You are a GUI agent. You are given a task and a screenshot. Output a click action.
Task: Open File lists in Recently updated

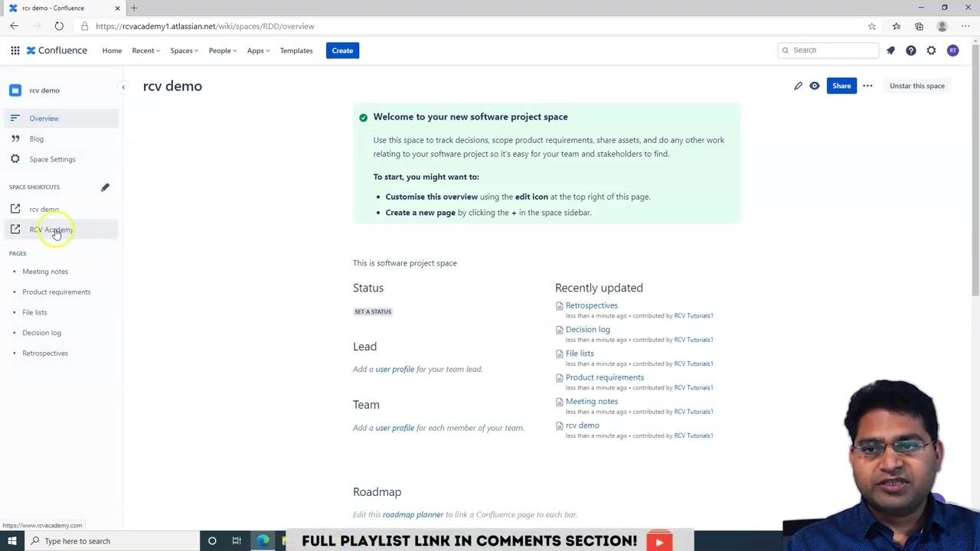coord(580,353)
